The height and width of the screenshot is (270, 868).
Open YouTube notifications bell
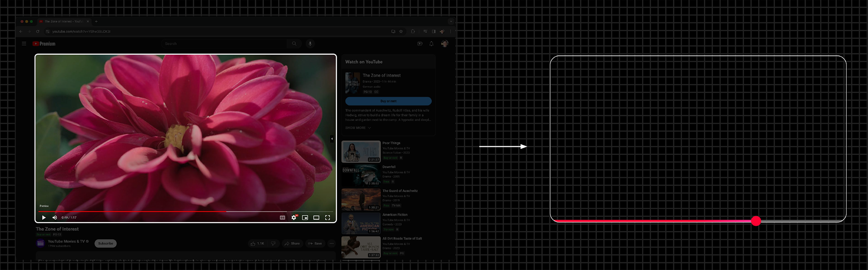coord(431,44)
